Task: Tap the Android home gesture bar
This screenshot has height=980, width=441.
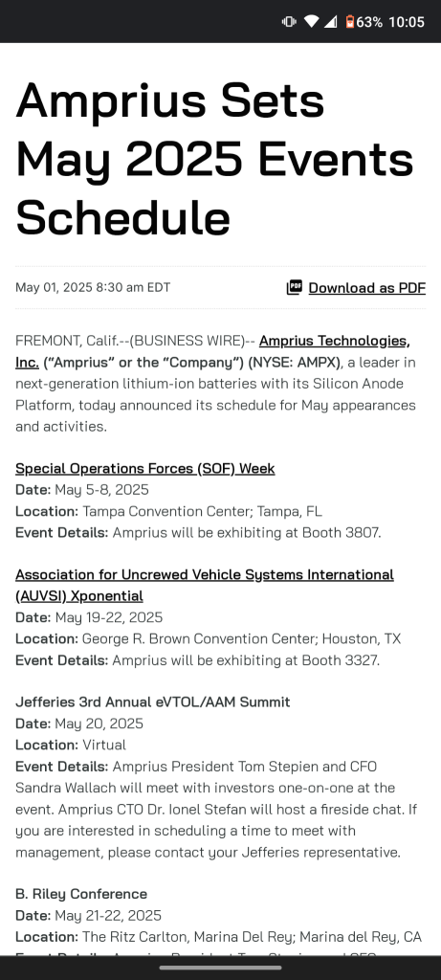Action: [220, 968]
